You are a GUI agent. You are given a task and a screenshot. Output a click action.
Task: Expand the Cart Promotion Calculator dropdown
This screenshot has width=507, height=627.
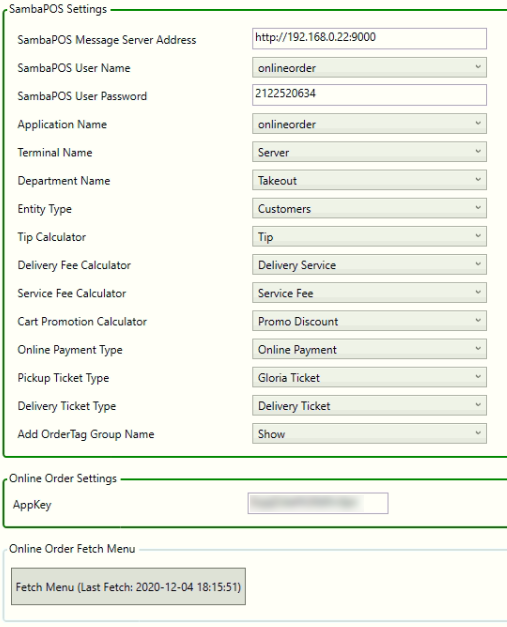pyautogui.click(x=369, y=321)
